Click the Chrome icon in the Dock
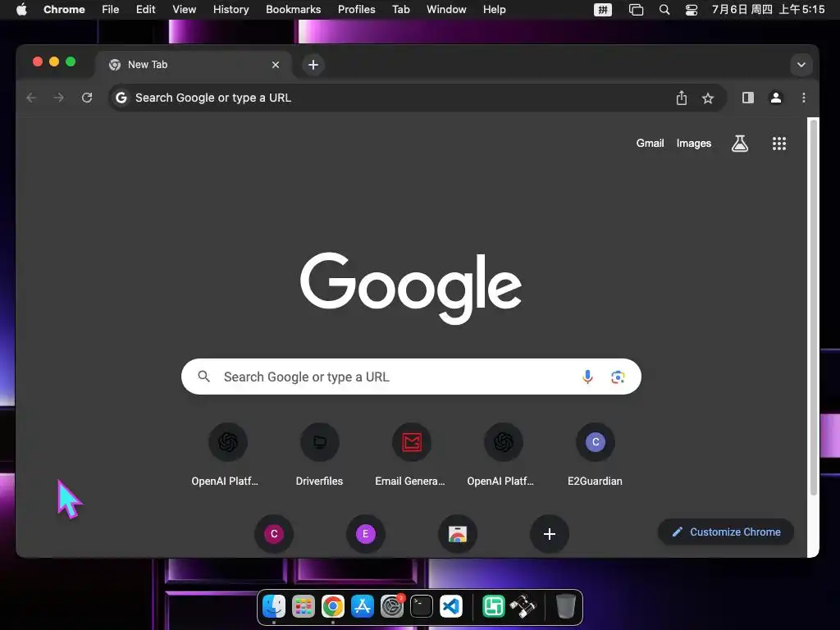Viewport: 840px width, 630px height. (333, 606)
